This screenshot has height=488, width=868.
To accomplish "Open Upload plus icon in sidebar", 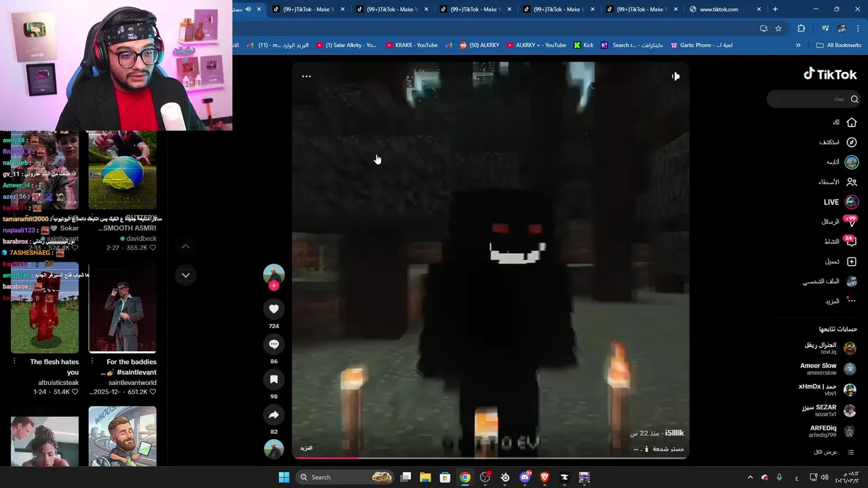I will click(852, 262).
